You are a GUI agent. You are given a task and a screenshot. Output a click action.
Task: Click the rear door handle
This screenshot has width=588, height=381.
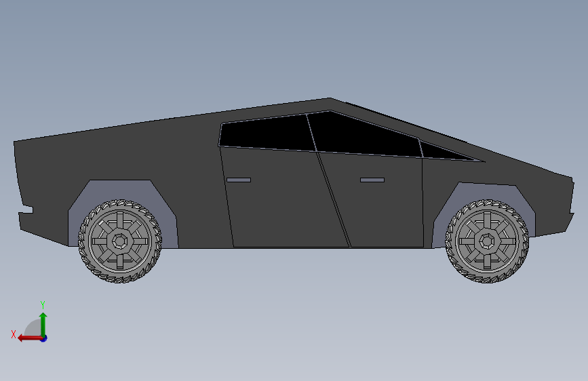(x=239, y=180)
